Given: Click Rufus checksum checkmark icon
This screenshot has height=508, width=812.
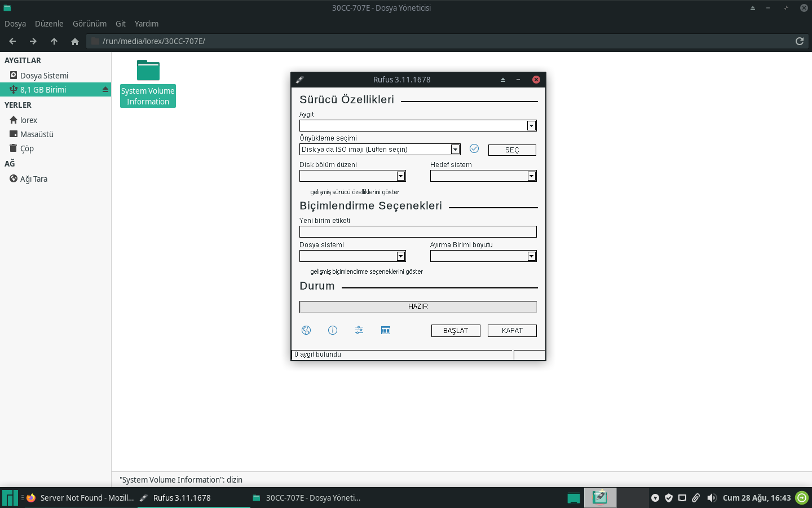Looking at the screenshot, I should (x=474, y=148).
